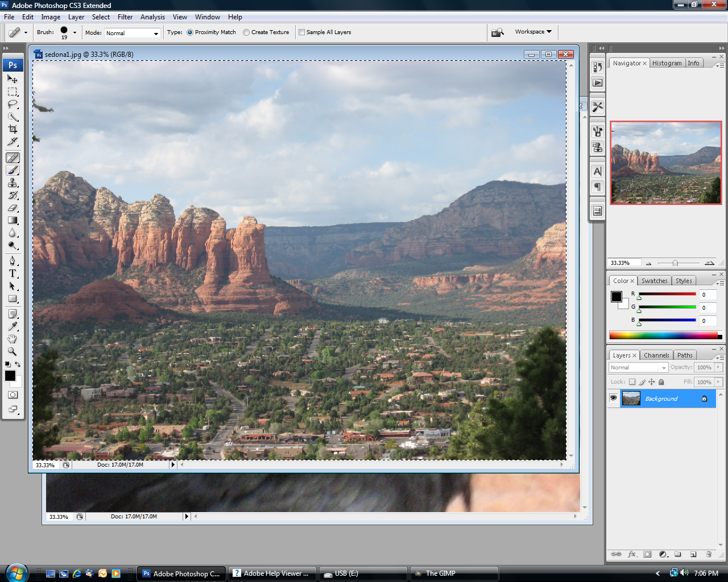Select the Horizontal Type tool
728x582 pixels.
coord(13,273)
